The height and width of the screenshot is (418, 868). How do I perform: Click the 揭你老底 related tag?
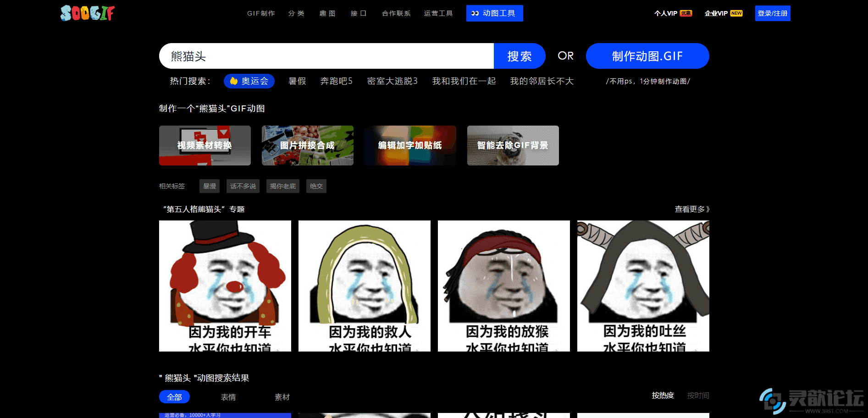pyautogui.click(x=283, y=186)
